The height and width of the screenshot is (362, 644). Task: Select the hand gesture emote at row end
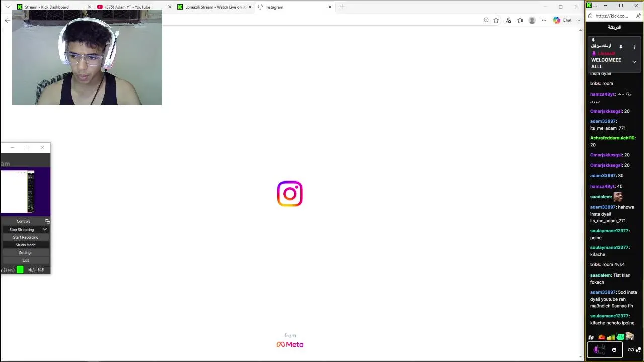click(x=630, y=337)
